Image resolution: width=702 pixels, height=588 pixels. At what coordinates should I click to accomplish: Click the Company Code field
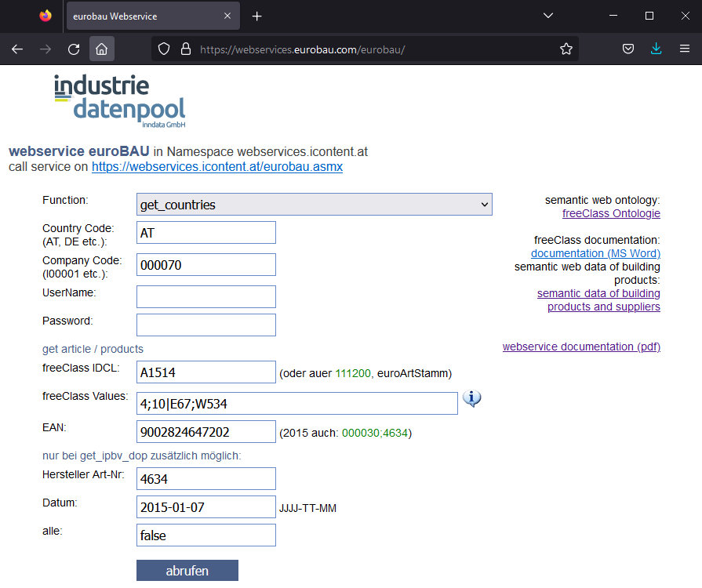tap(206, 265)
